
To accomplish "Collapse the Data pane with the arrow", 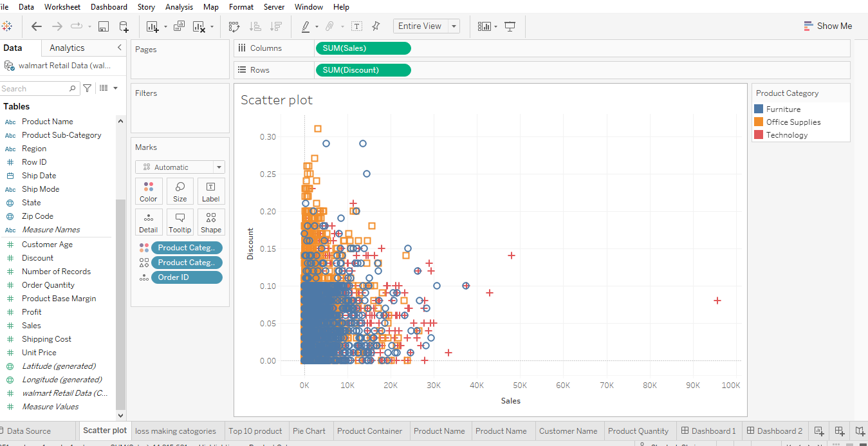I will 118,47.
